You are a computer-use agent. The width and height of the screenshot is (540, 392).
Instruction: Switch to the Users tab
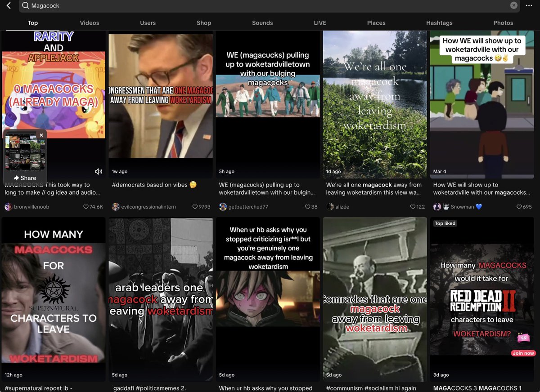coord(148,22)
